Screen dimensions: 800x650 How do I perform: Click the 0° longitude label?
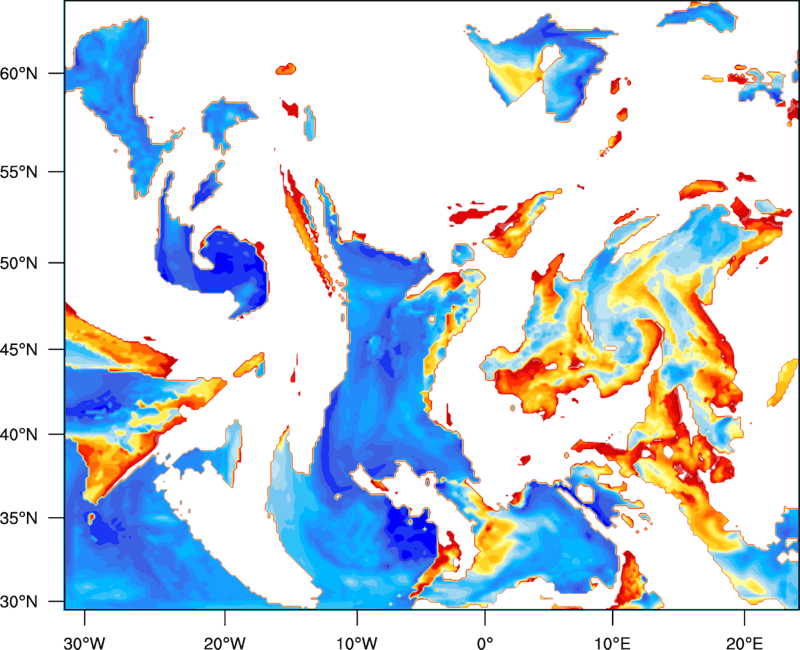(x=485, y=643)
